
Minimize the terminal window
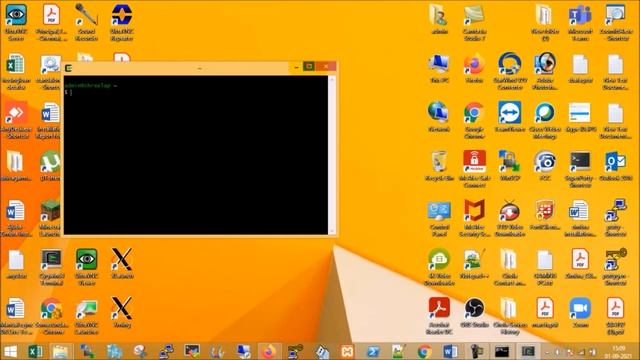coord(297,67)
